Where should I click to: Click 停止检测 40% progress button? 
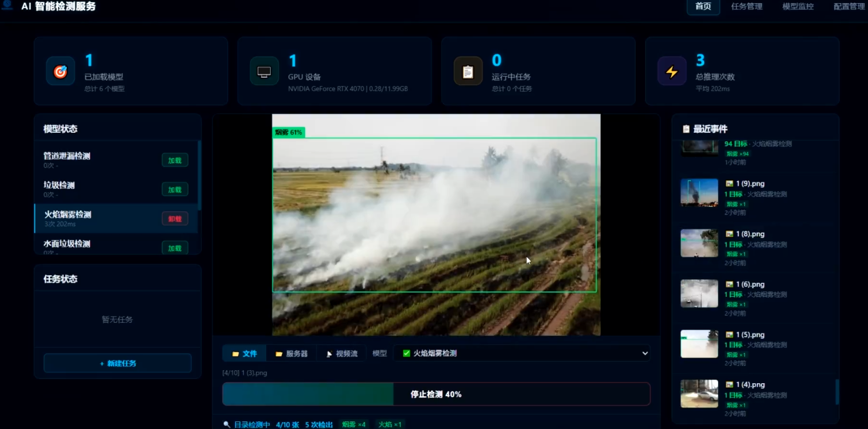pyautogui.click(x=436, y=394)
